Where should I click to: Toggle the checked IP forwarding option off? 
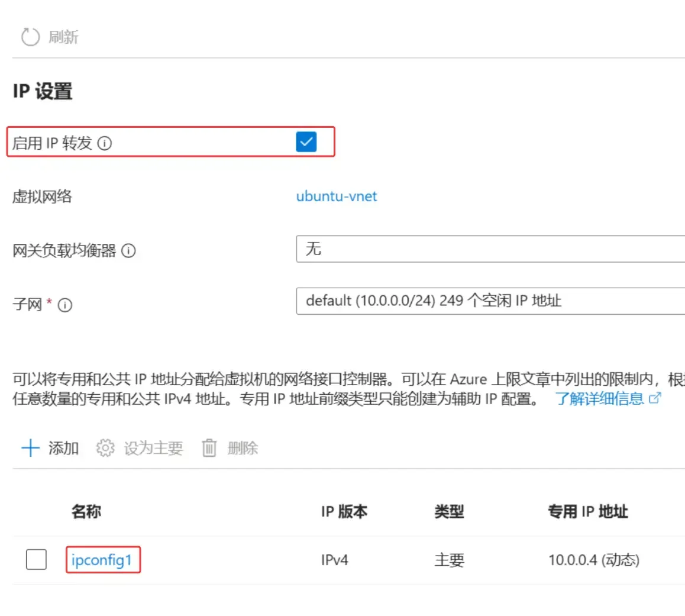(305, 141)
